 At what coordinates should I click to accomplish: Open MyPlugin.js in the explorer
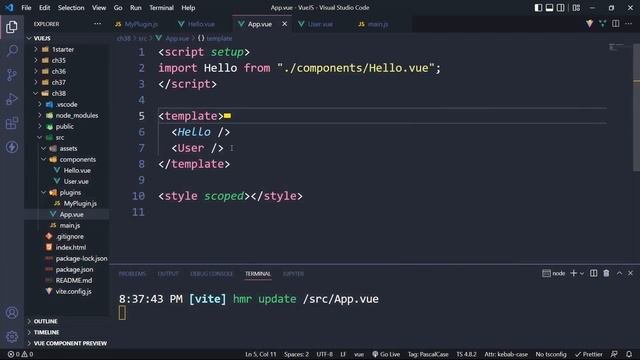click(x=80, y=203)
